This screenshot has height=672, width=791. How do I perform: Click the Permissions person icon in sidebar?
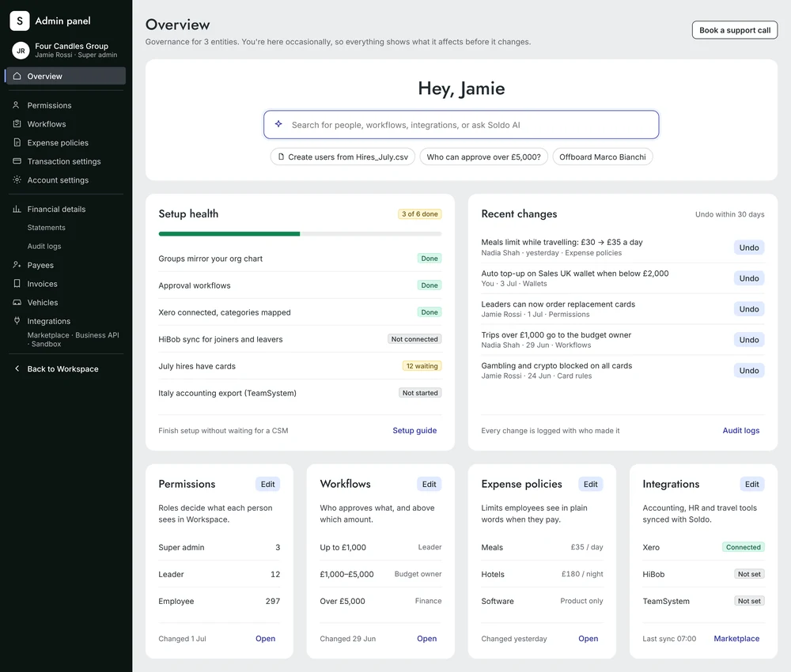coord(16,105)
